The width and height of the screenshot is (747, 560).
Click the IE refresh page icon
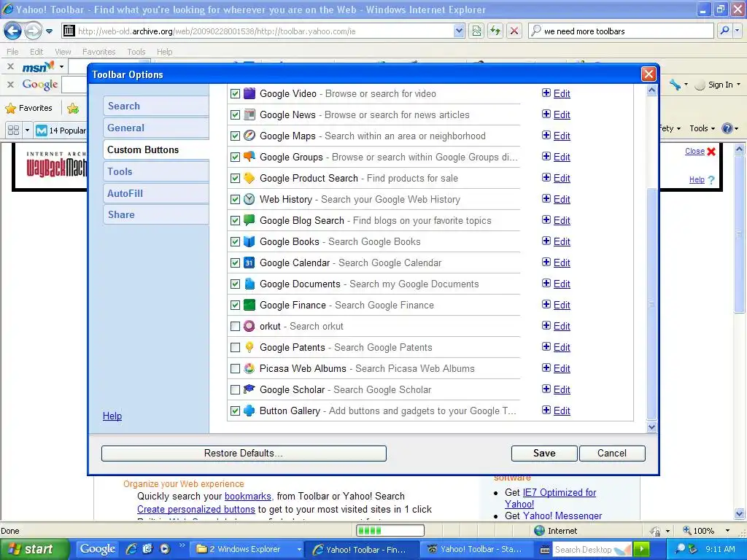[x=495, y=31]
